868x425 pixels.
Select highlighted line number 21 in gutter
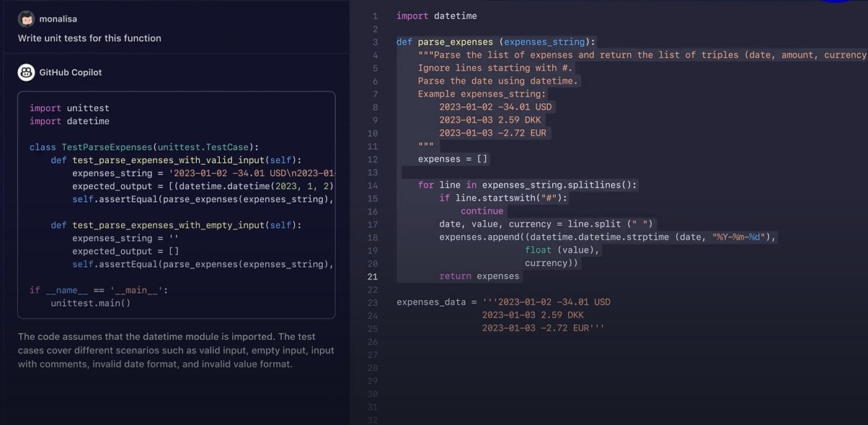pyautogui.click(x=372, y=276)
